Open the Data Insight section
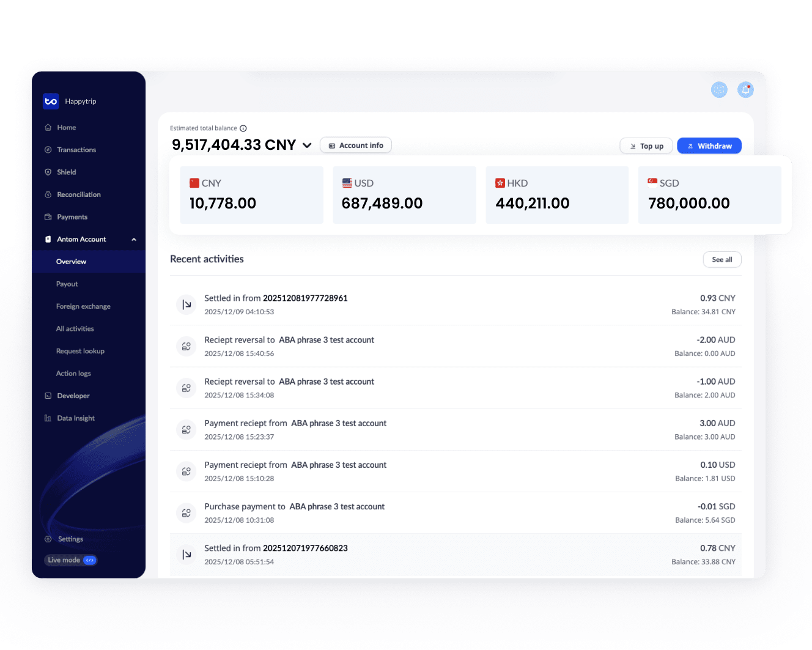Screen dimensions: 812x650 [x=75, y=418]
